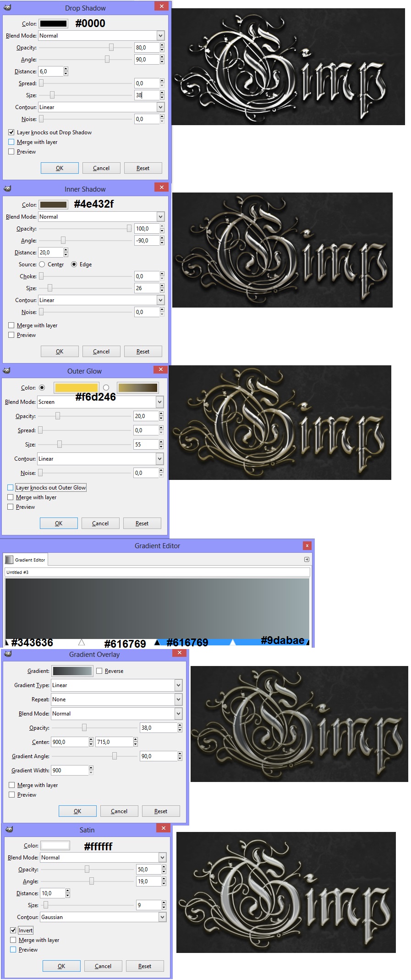This screenshot has width=411, height=980.
Task: Toggle Invert checkbox in Satin dialog
Action: tap(13, 930)
